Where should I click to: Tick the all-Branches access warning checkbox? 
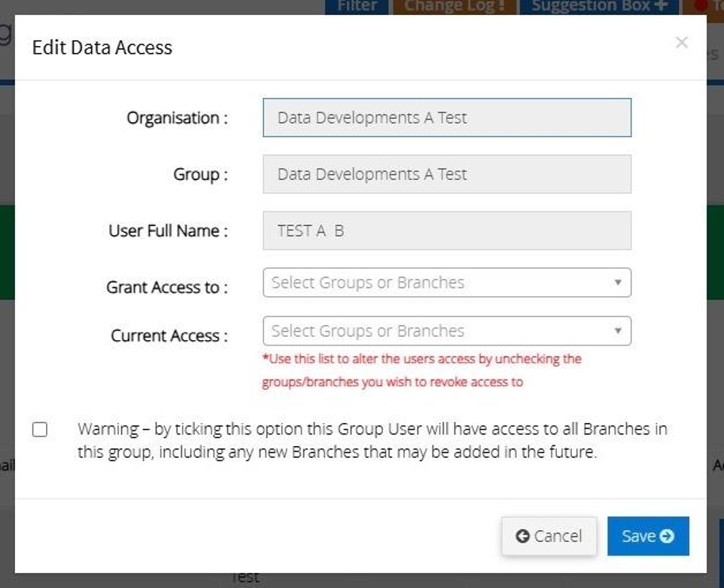[x=40, y=430]
